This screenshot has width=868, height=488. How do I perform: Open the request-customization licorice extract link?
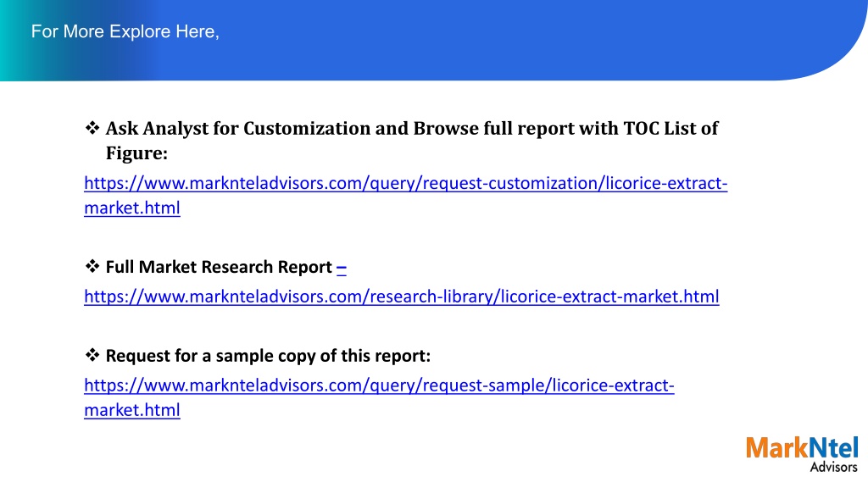click(406, 183)
